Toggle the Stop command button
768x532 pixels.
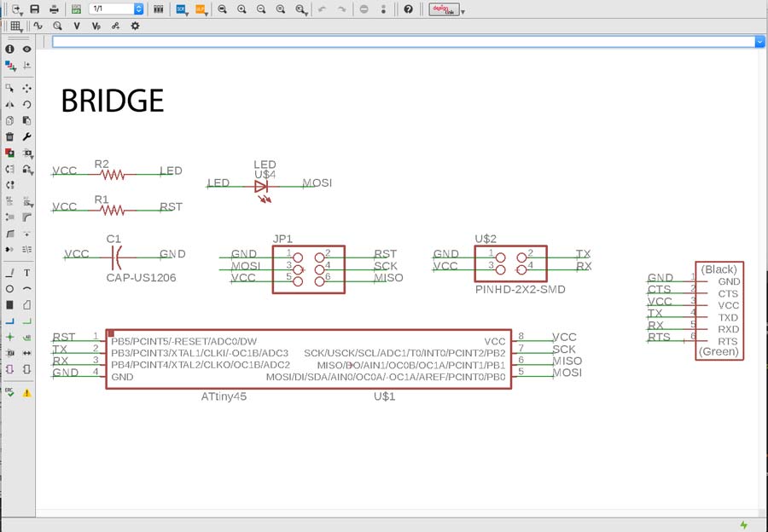[364, 9]
